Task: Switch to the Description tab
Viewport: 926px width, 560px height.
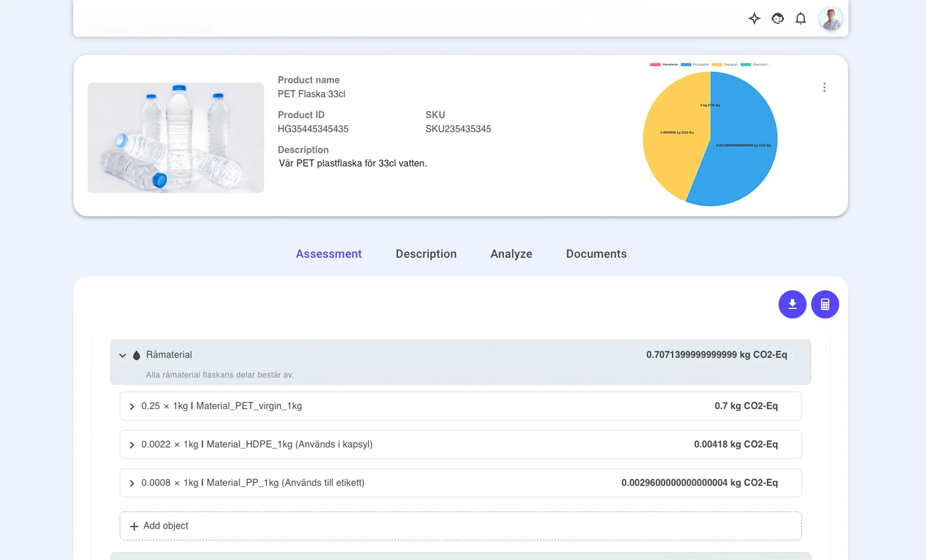Action: tap(426, 254)
